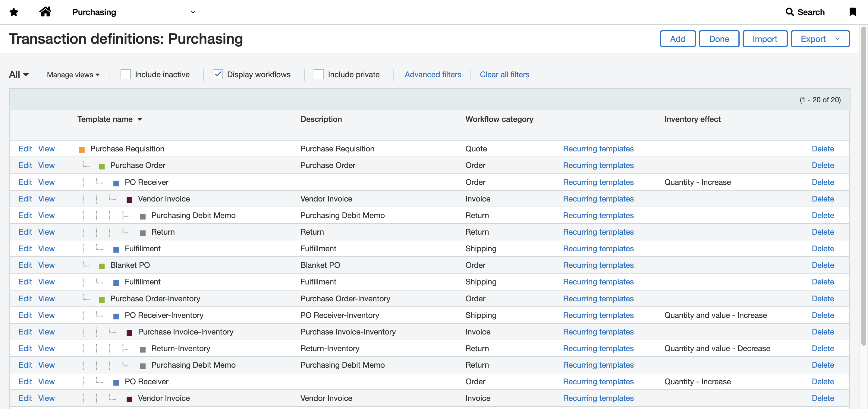Click the green color swatch beside Blanket PO
Viewport: 868px width, 409px height.
click(102, 266)
